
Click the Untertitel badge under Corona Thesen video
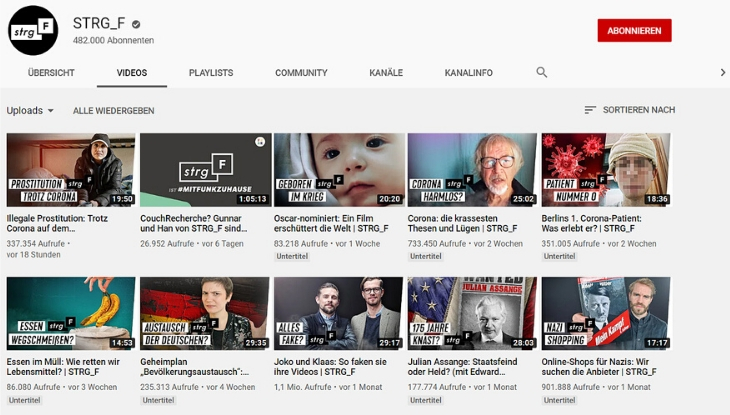point(426,256)
